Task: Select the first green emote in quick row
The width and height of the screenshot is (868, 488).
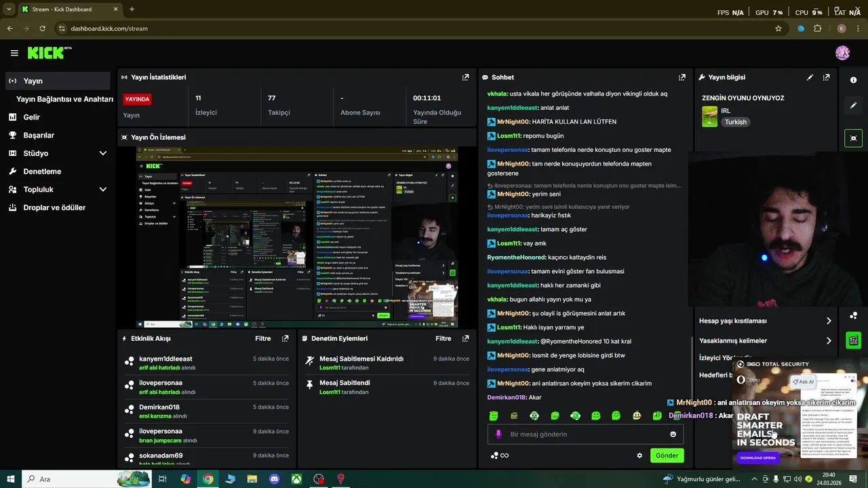Action: point(494,415)
